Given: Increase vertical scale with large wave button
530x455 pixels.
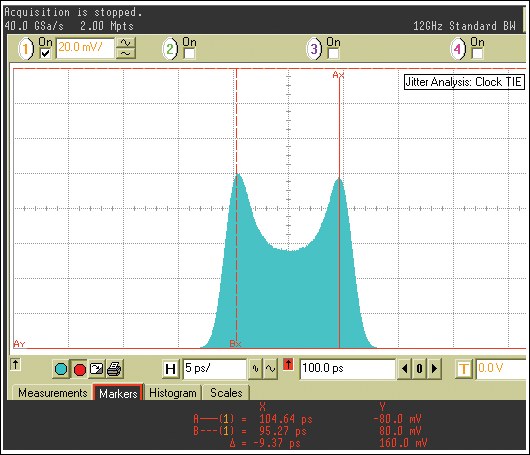Looking at the screenshot, I should point(126,43).
